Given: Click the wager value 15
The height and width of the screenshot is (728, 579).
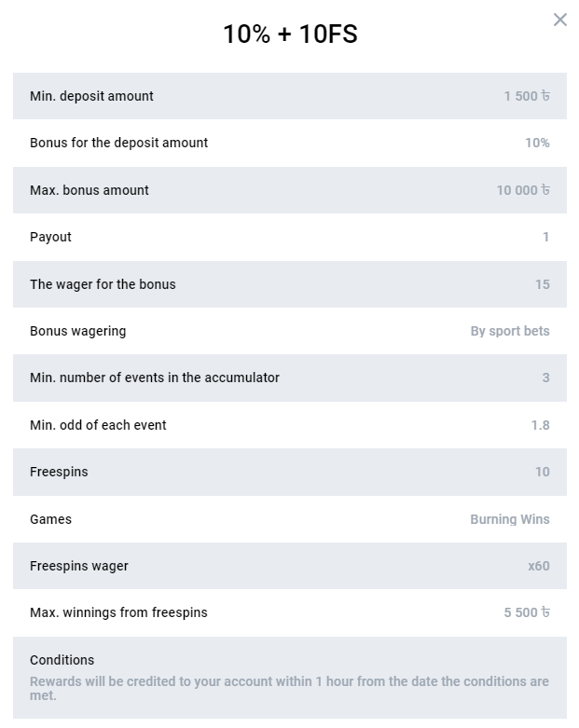Looking at the screenshot, I should (543, 284).
